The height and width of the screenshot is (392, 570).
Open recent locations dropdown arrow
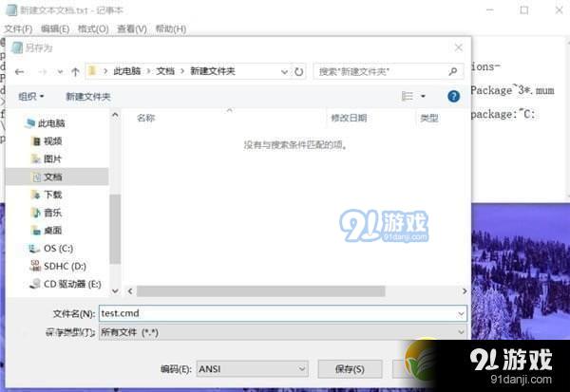60,72
